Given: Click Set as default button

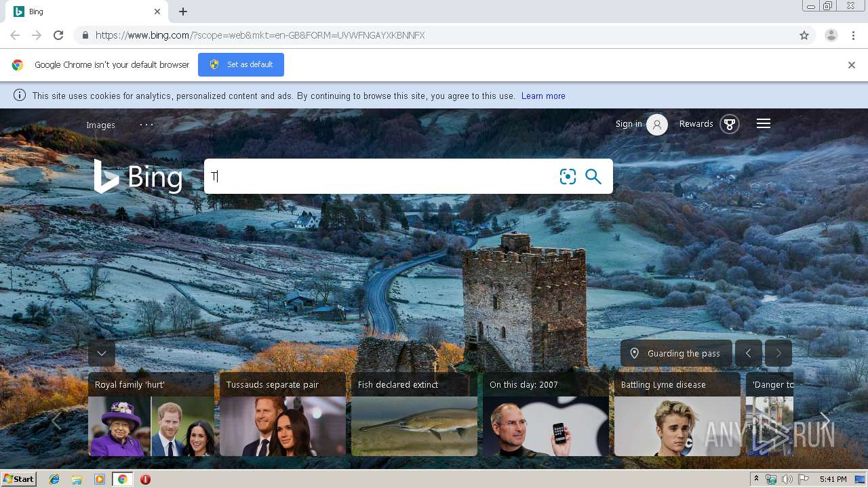Looking at the screenshot, I should [x=241, y=64].
